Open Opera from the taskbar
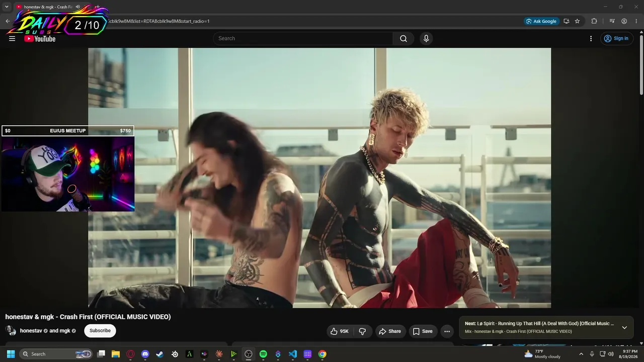Image resolution: width=644 pixels, height=362 pixels. point(131,354)
